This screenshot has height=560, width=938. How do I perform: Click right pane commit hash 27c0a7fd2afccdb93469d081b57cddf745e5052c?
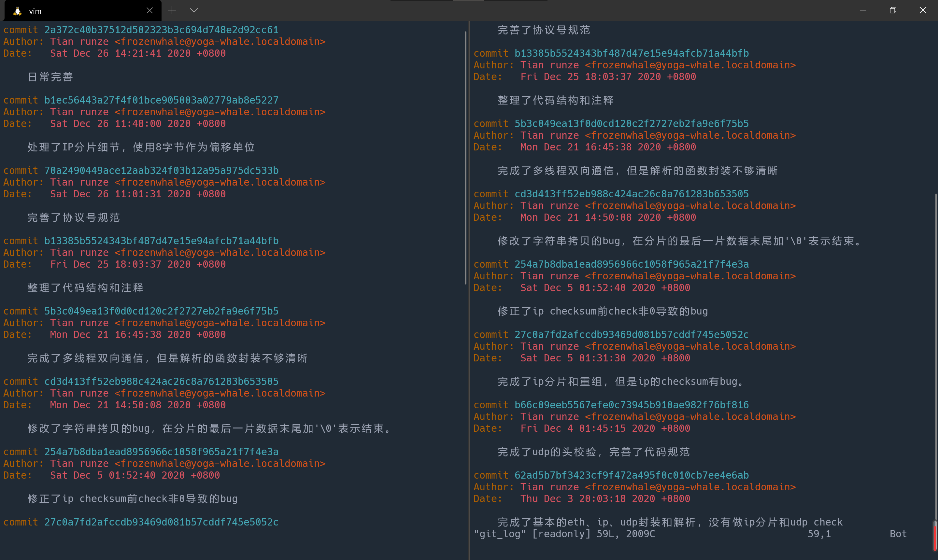tap(632, 335)
